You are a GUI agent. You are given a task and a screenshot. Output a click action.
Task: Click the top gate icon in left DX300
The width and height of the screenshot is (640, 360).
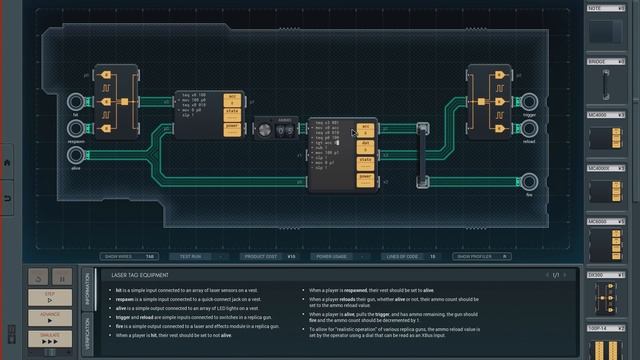click(x=106, y=75)
